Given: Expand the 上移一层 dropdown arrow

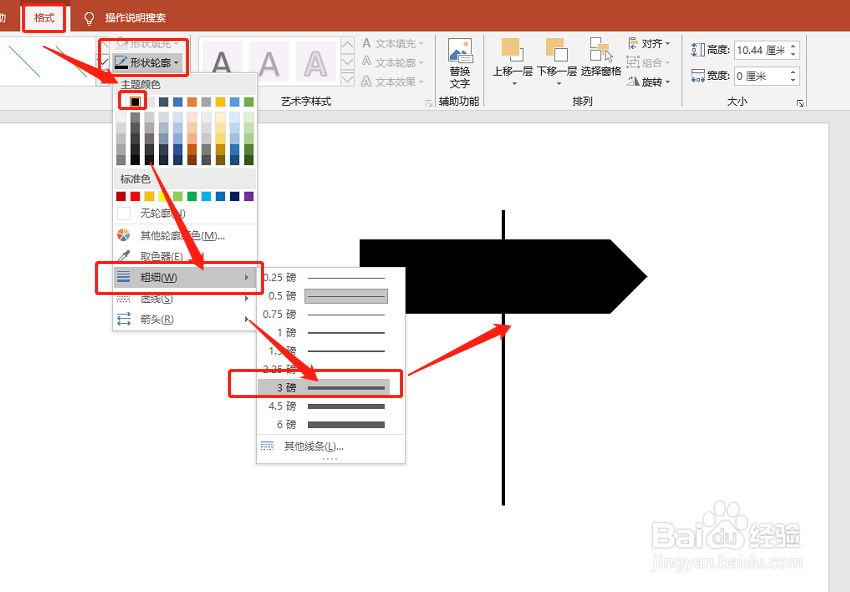Looking at the screenshot, I should pyautogui.click(x=514, y=83).
